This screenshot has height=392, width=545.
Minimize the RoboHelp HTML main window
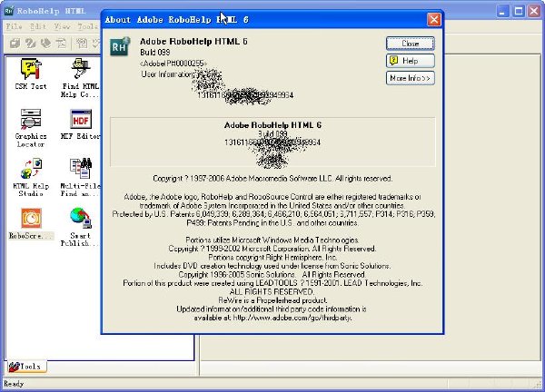click(x=502, y=11)
